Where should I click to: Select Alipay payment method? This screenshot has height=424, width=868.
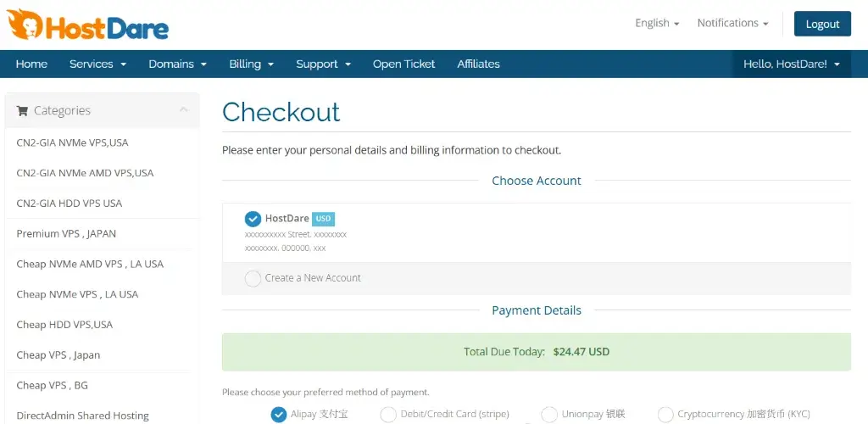[278, 414]
